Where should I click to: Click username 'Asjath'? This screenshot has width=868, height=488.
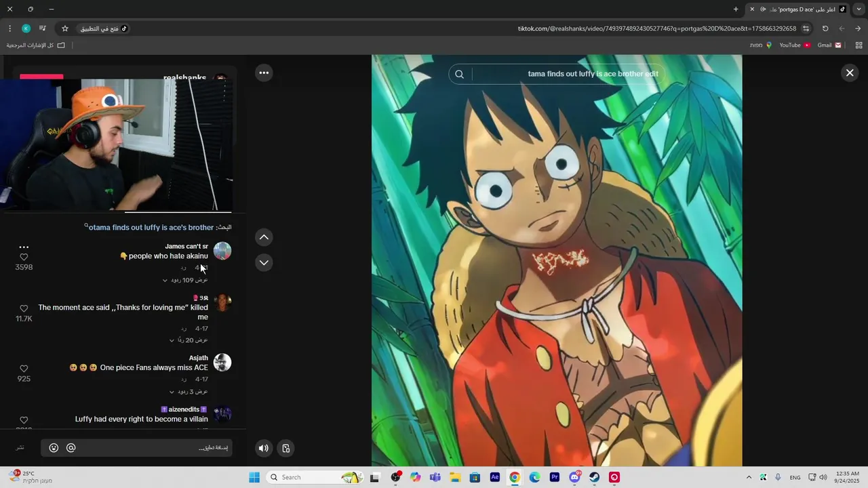click(x=199, y=358)
